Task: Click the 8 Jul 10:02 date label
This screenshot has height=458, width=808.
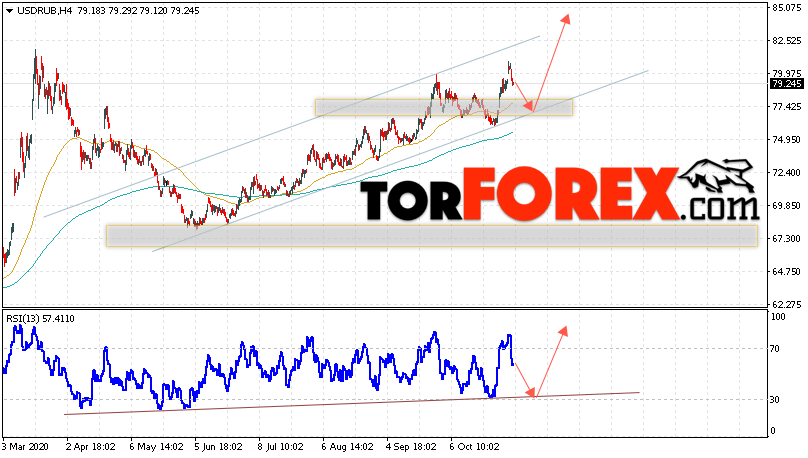Action: (281, 447)
